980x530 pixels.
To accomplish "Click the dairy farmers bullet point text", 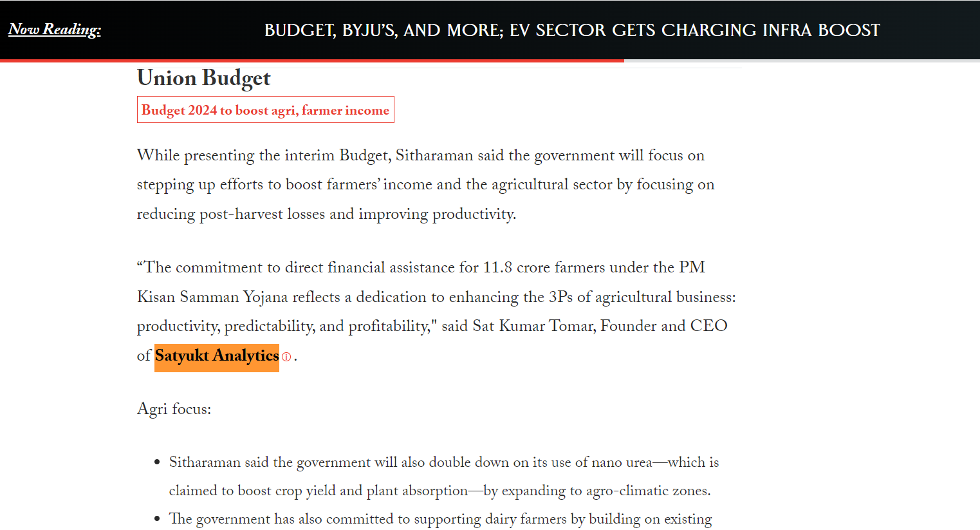I will (440, 519).
